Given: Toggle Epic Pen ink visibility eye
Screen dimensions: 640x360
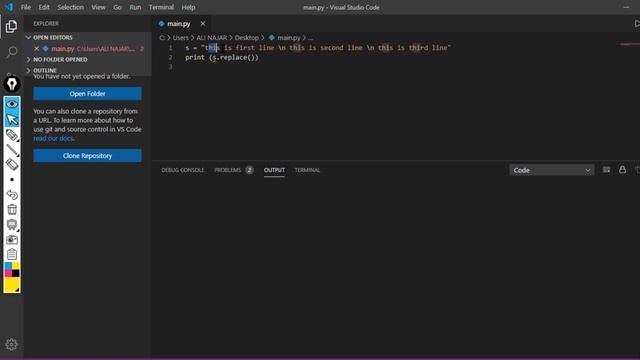Looking at the screenshot, I should (12, 104).
